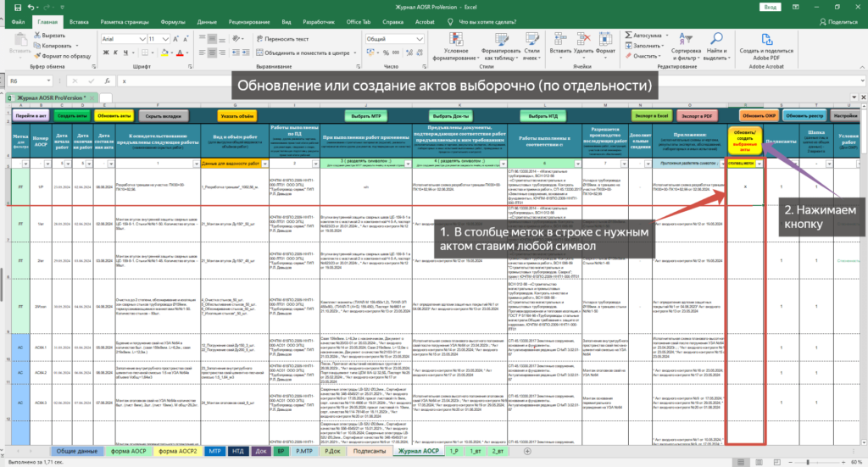Open the Name Box R6 dropdown arrow
Image resolution: width=868 pixels, height=467 pixels.
tap(48, 81)
